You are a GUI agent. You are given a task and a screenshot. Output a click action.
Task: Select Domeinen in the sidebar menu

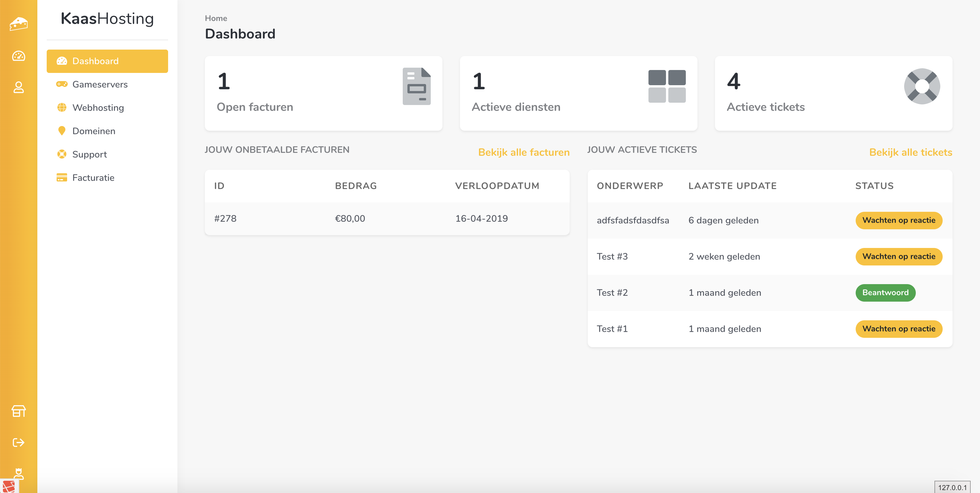coord(94,131)
